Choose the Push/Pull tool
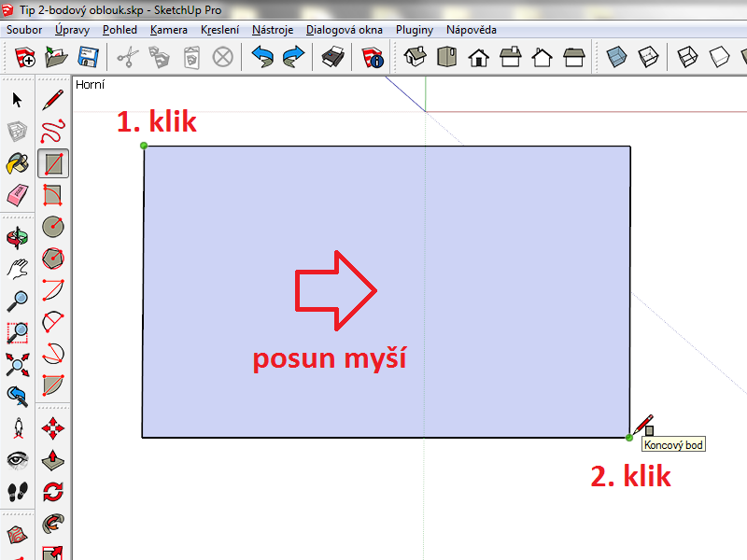 pyautogui.click(x=54, y=459)
